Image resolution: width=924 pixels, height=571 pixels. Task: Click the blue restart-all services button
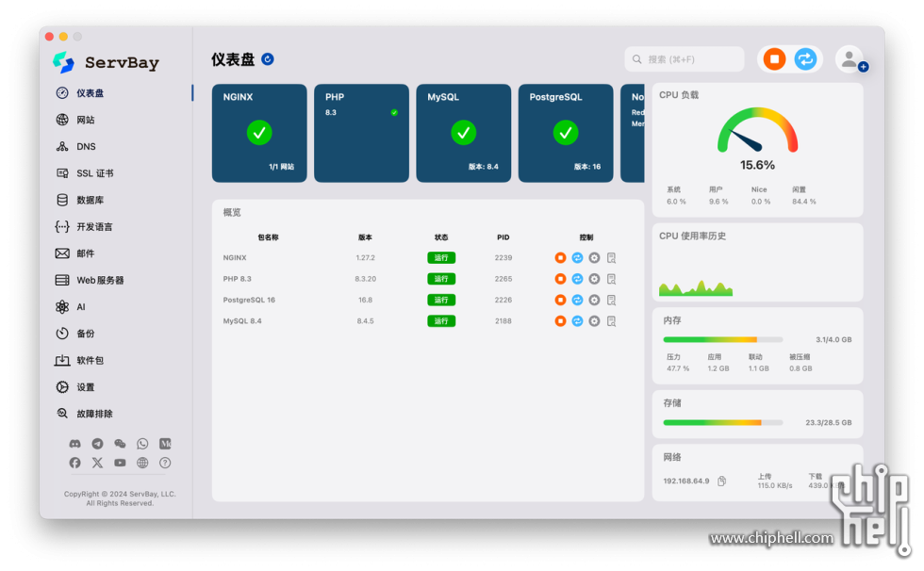click(x=805, y=59)
